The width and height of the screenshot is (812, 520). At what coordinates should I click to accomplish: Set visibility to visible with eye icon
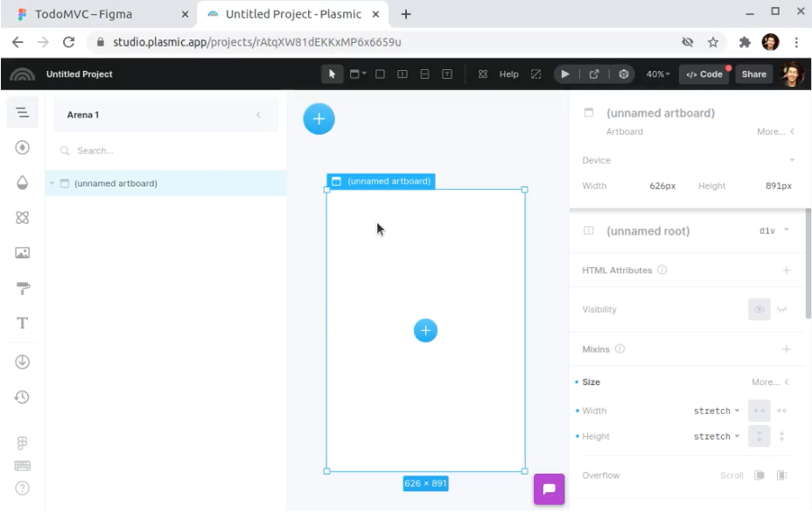(x=759, y=310)
